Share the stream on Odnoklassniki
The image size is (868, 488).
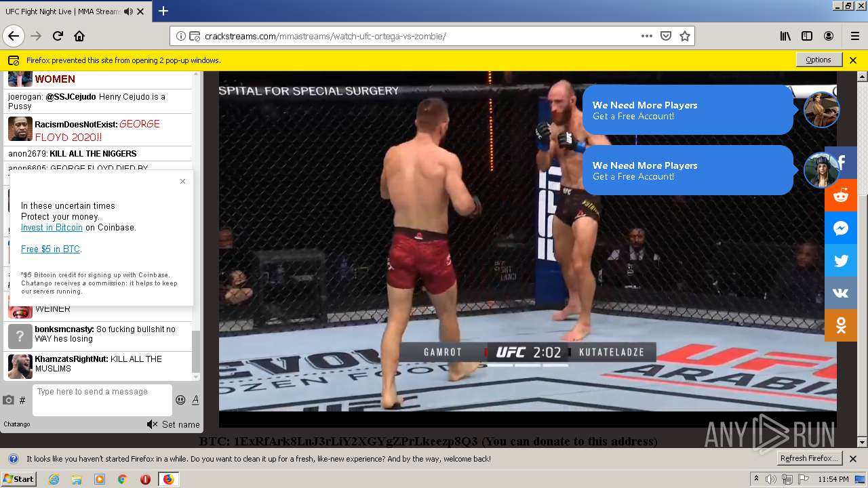click(841, 325)
